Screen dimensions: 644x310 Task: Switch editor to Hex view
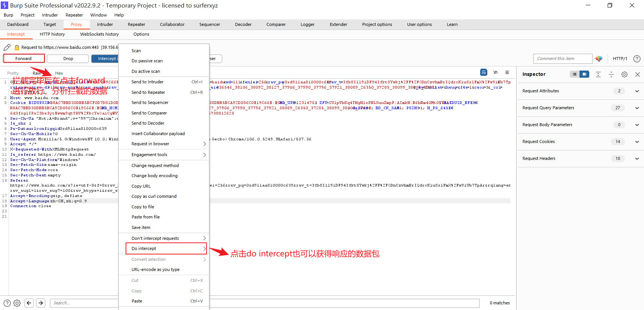pyautogui.click(x=59, y=73)
